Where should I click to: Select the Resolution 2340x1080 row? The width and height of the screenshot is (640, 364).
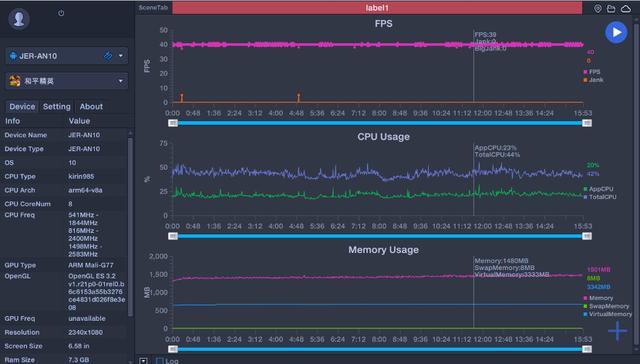(64, 333)
